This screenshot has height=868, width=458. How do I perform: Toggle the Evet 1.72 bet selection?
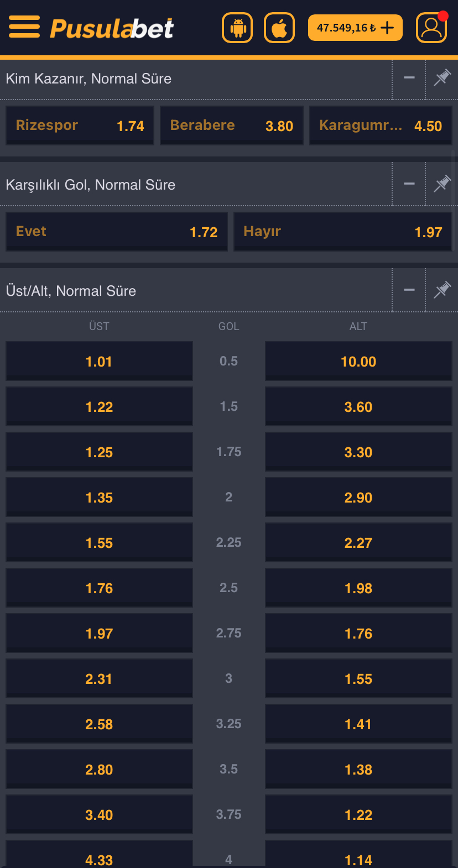coord(116,231)
